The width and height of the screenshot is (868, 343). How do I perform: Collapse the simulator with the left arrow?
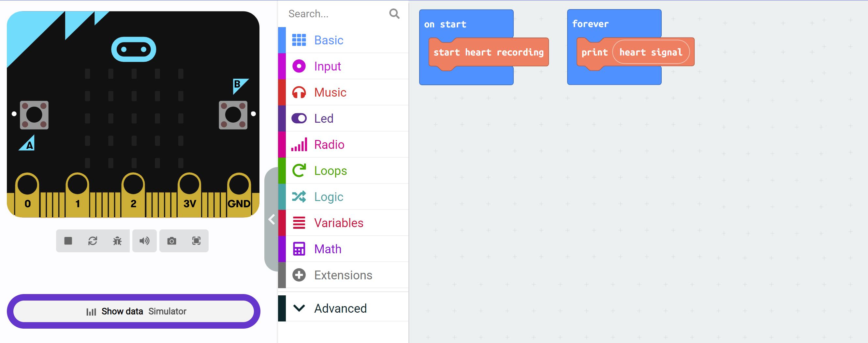coord(272,220)
